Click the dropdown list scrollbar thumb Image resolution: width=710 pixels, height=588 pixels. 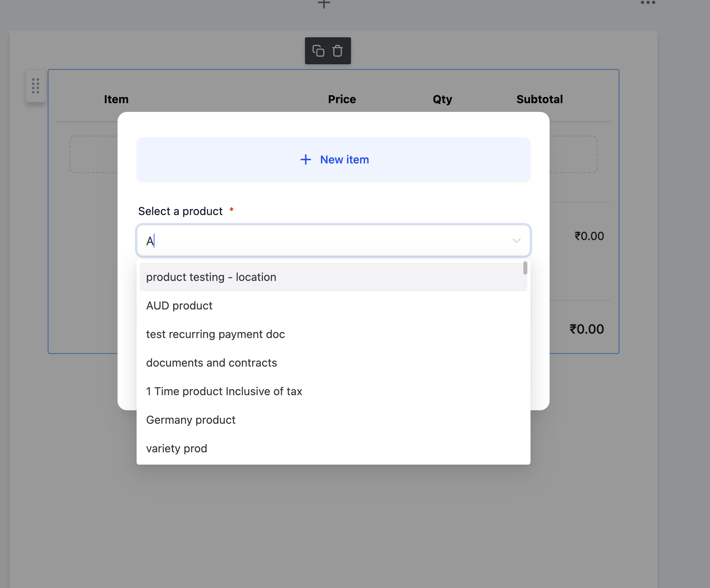[525, 268]
